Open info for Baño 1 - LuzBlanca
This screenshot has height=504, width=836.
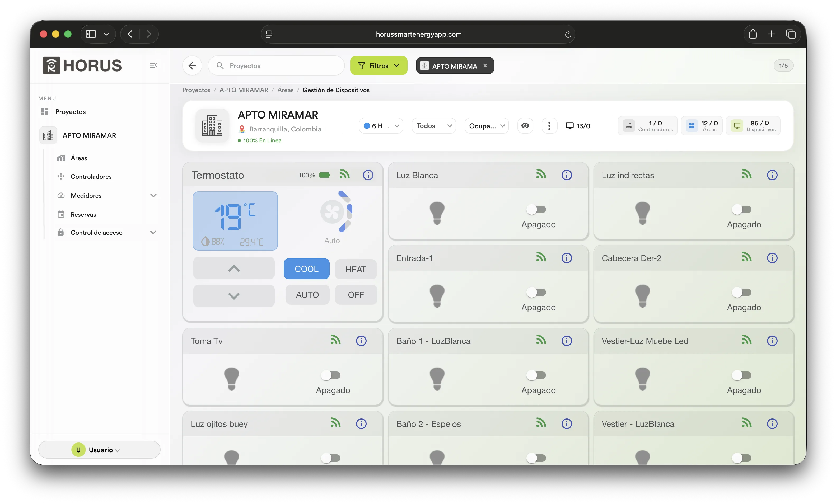567,341
